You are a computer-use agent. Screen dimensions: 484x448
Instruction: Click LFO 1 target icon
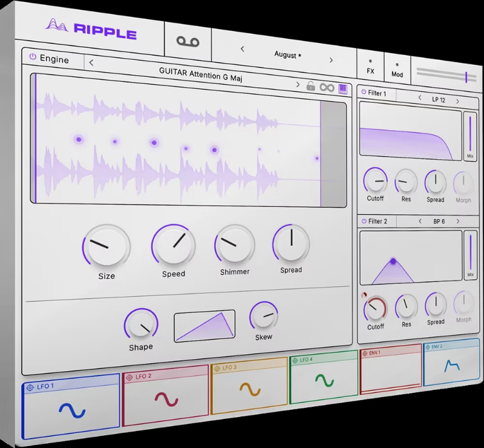point(30,387)
